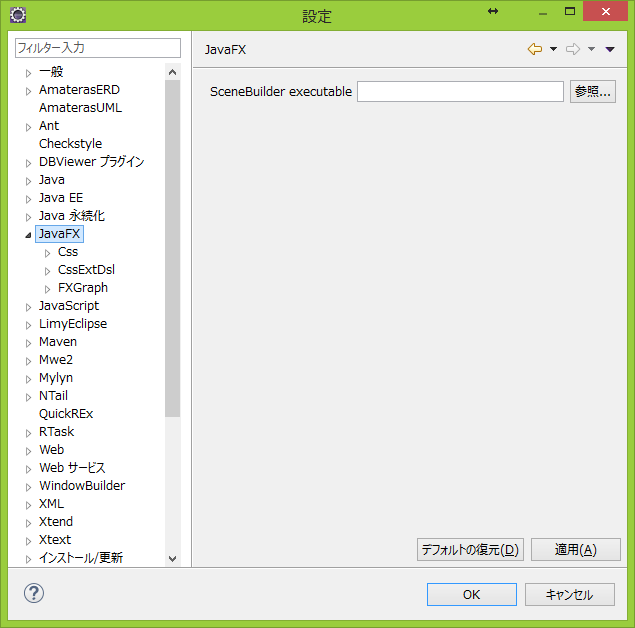The image size is (635, 628).
Task: Select NTail in the tree
Action: (53, 396)
